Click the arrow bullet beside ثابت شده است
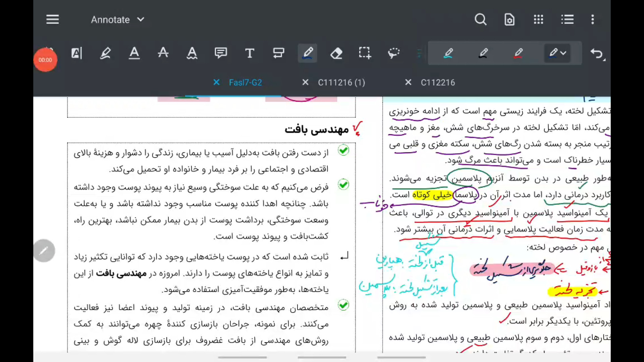The image size is (644, 362). point(344,256)
